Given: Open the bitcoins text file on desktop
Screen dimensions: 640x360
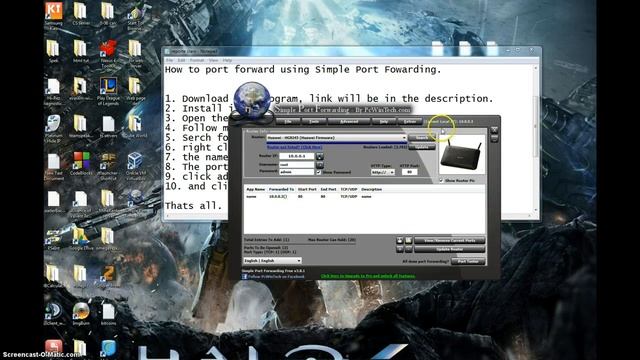Looking at the screenshot, I should click(x=108, y=314).
